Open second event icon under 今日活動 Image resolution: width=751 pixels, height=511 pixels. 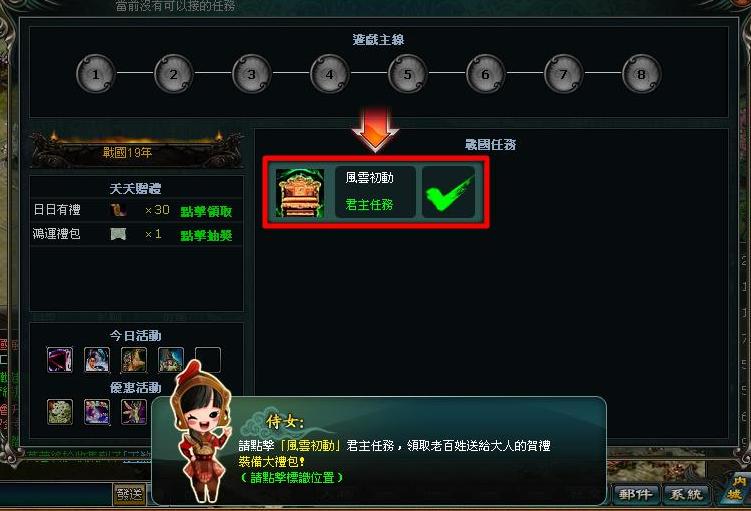(x=97, y=360)
